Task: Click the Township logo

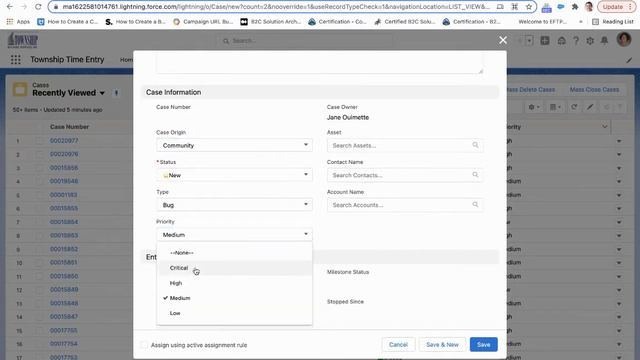Action: [x=22, y=41]
